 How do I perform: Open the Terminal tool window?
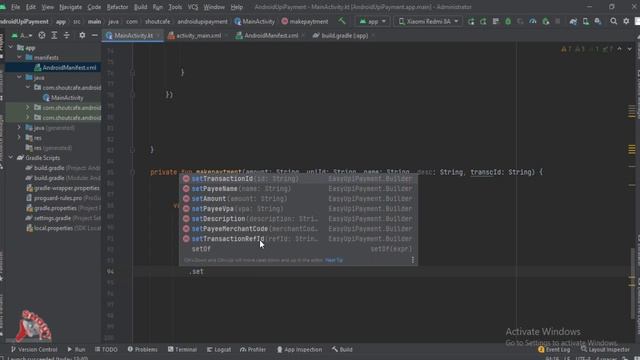[x=182, y=349]
